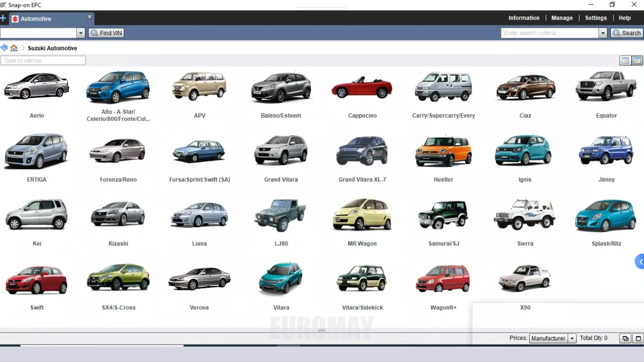The width and height of the screenshot is (644, 362).
Task: Switch to list view layout
Action: click(625, 61)
